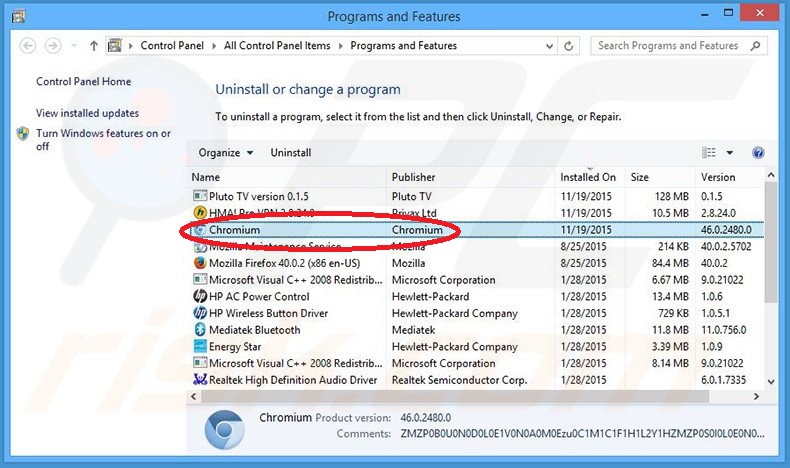Click the horizontal scrollbar left arrow

tap(193, 396)
